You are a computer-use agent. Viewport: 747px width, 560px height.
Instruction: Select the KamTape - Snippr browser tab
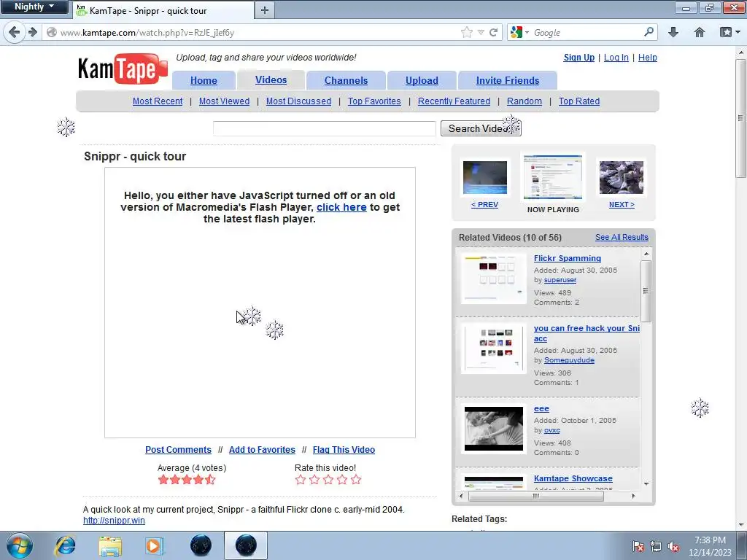[x=164, y=10]
